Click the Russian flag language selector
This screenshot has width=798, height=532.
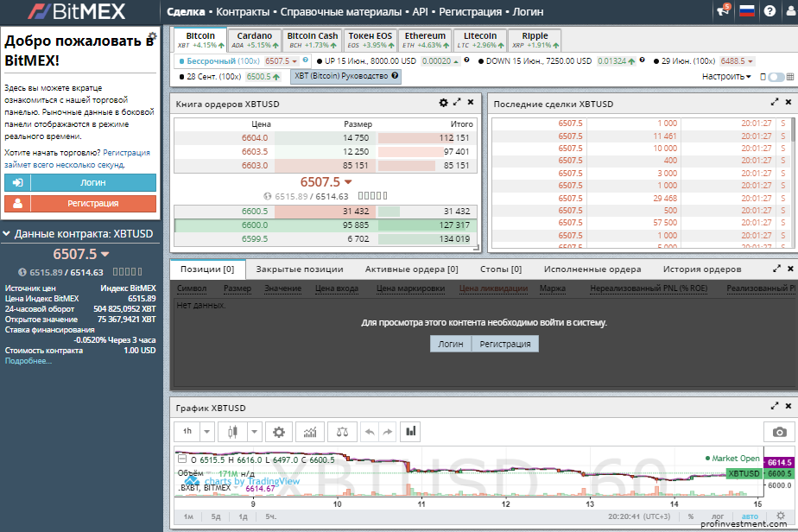click(746, 10)
